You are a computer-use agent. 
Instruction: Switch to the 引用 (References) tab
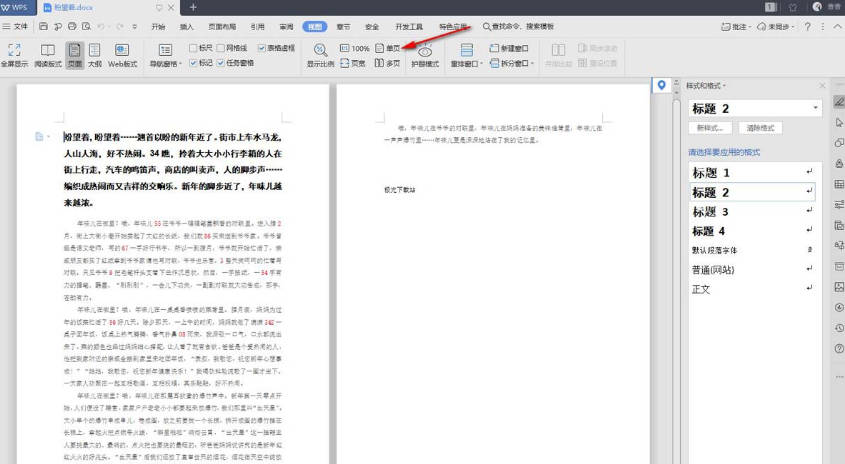tap(258, 26)
